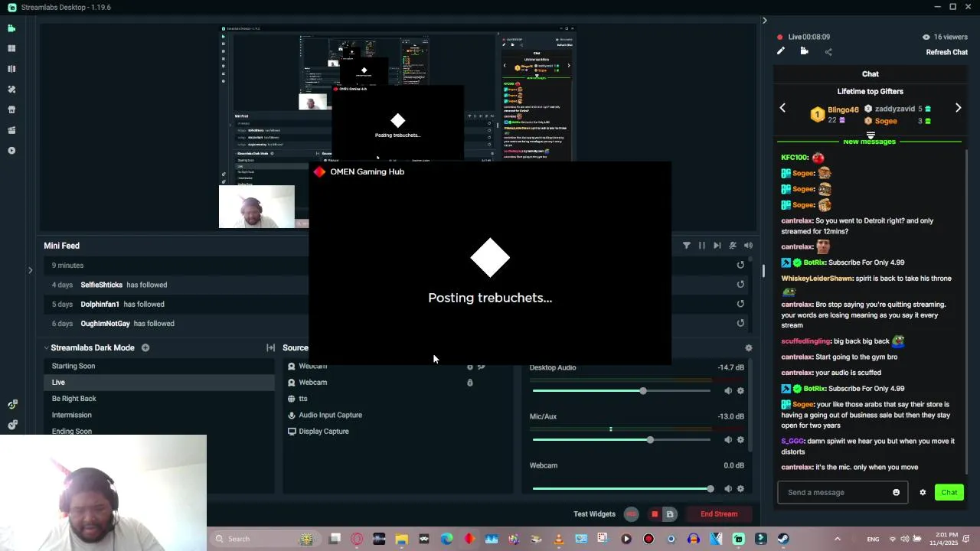The width and height of the screenshot is (980, 551).
Task: Select the Display Capture source
Action: 398,432
